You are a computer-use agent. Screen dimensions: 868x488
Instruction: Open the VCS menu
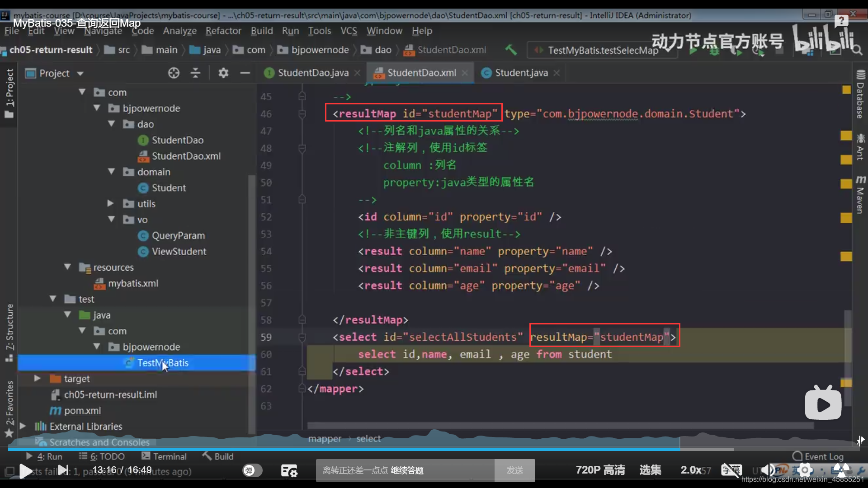[x=349, y=31]
